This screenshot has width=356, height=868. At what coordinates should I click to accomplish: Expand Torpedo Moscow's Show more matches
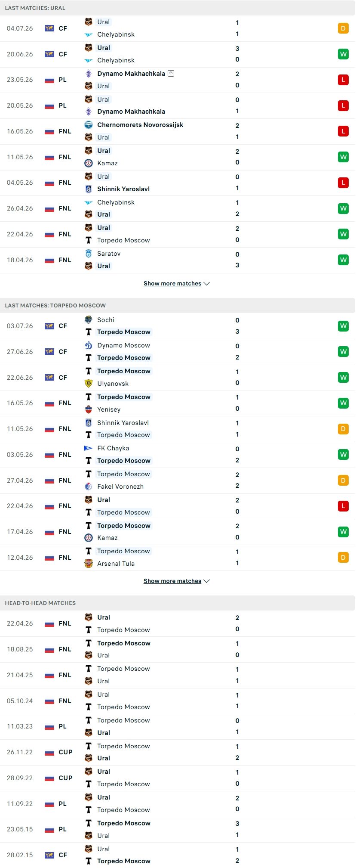click(x=177, y=581)
